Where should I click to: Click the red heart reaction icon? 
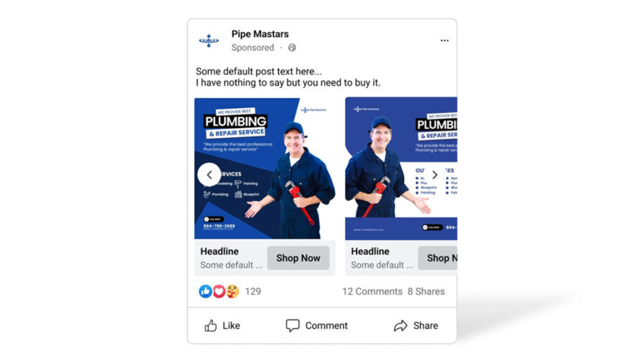219,292
